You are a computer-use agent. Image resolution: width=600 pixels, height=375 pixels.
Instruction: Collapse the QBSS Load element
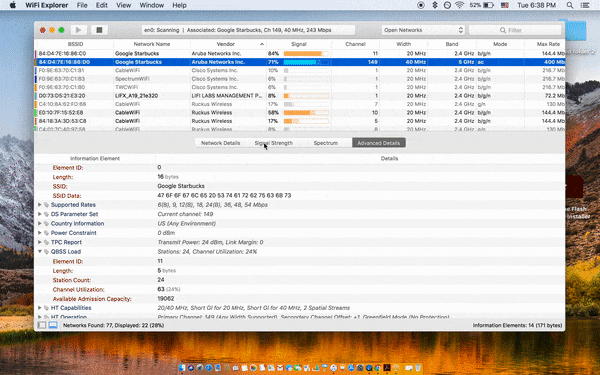(39, 252)
